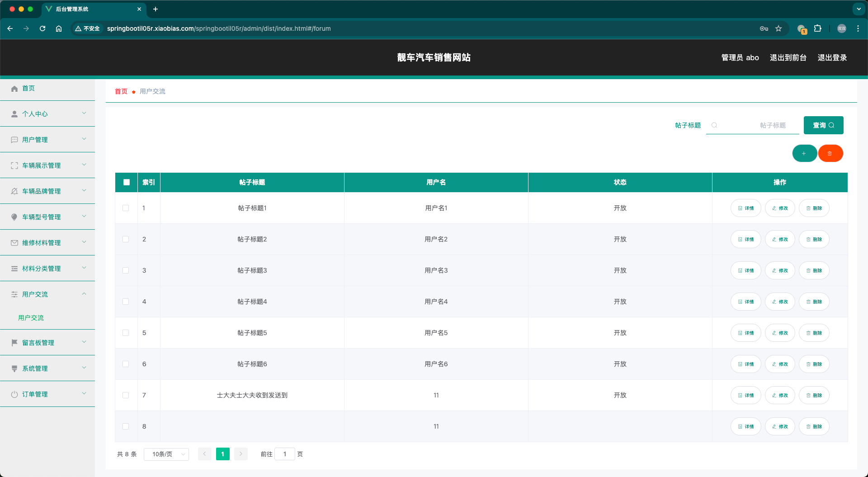Click the bell-off icon for 车辆品牌管理
Image resolution: width=868 pixels, height=477 pixels.
pos(14,191)
